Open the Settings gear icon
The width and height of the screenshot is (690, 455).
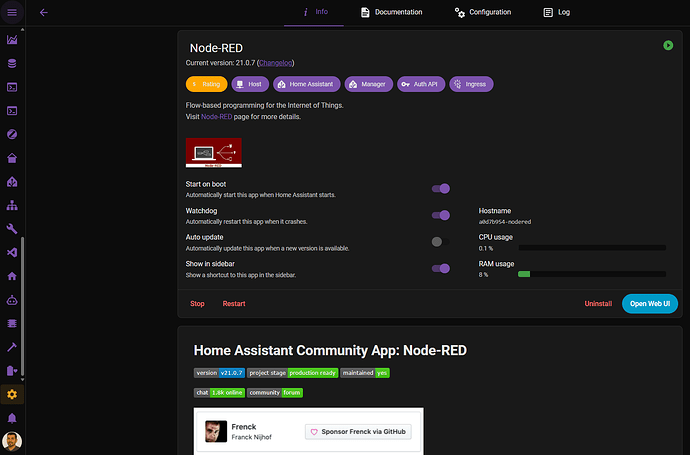(x=12, y=394)
